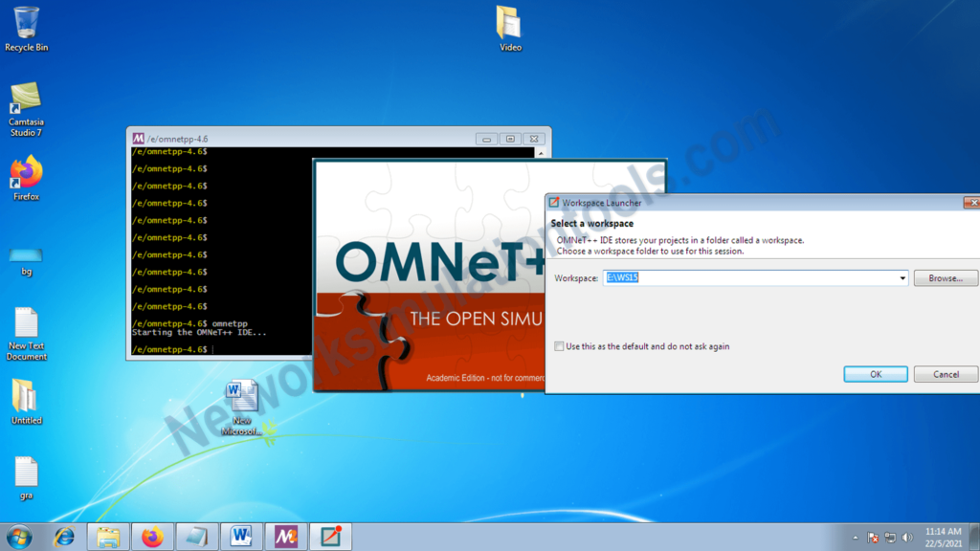Show hidden icons in the system tray
Image resolution: width=980 pixels, height=551 pixels.
click(x=855, y=537)
